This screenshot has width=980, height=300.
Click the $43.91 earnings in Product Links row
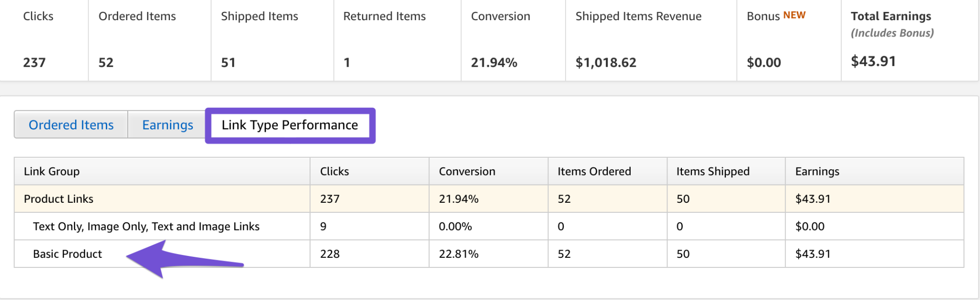[813, 199]
